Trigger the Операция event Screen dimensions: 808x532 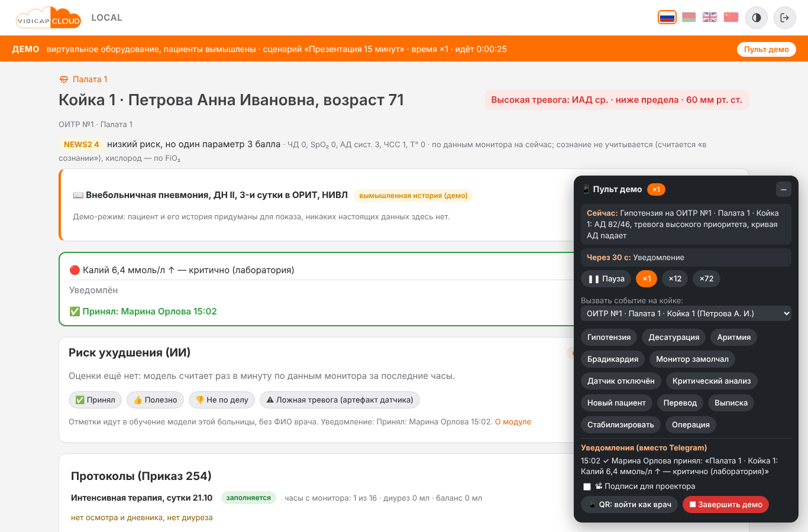click(x=691, y=425)
